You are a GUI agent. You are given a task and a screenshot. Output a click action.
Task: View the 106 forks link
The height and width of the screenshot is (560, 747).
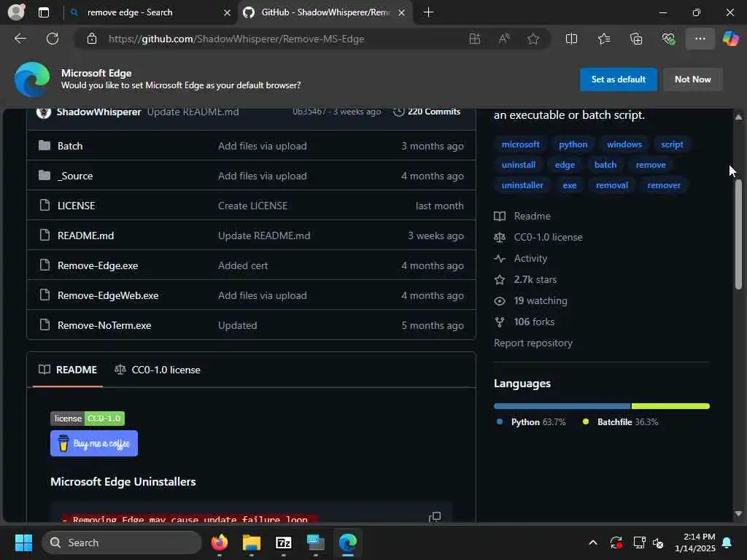point(525,322)
